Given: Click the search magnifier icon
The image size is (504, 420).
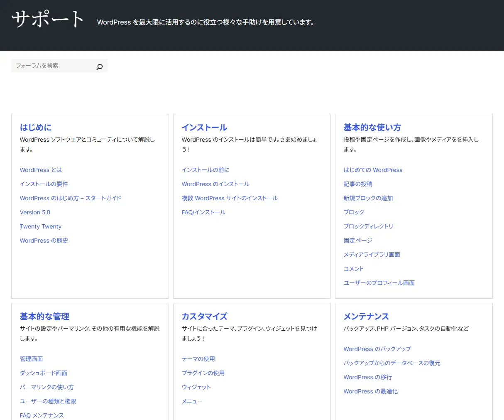Looking at the screenshot, I should [x=100, y=66].
